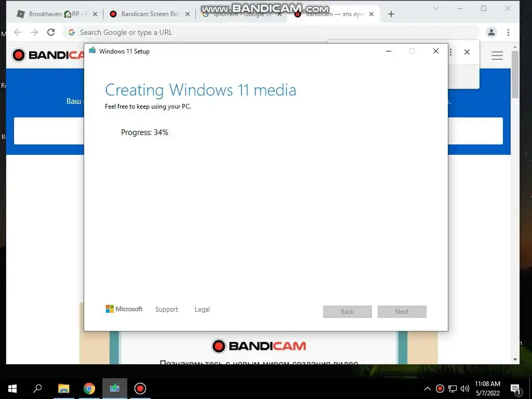
Task: Switch to Chrome in taskbar
Action: click(89, 389)
